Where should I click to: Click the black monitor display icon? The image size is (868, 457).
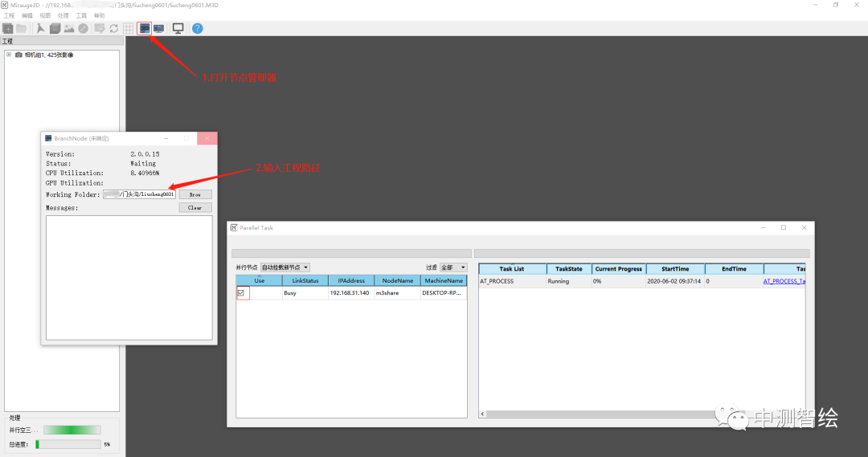point(178,28)
